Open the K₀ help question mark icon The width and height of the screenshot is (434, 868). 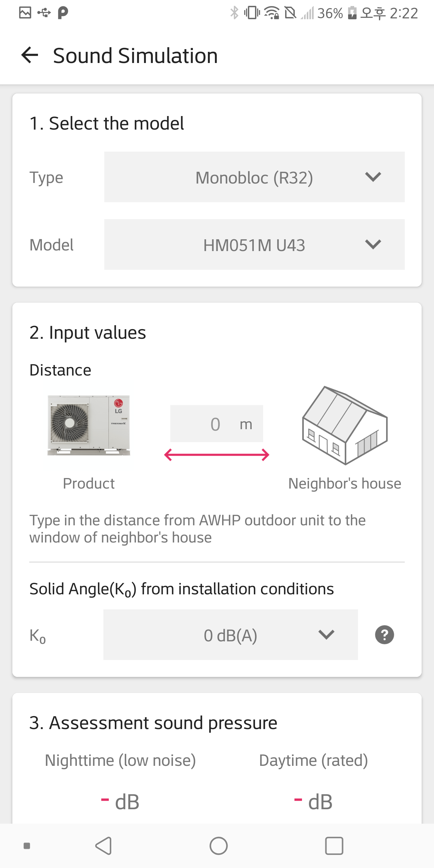[x=384, y=635]
